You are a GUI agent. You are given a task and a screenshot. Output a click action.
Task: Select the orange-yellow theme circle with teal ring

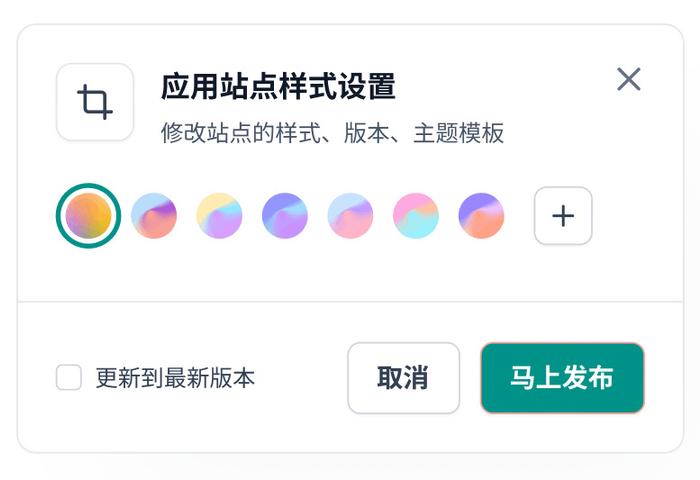(88, 216)
